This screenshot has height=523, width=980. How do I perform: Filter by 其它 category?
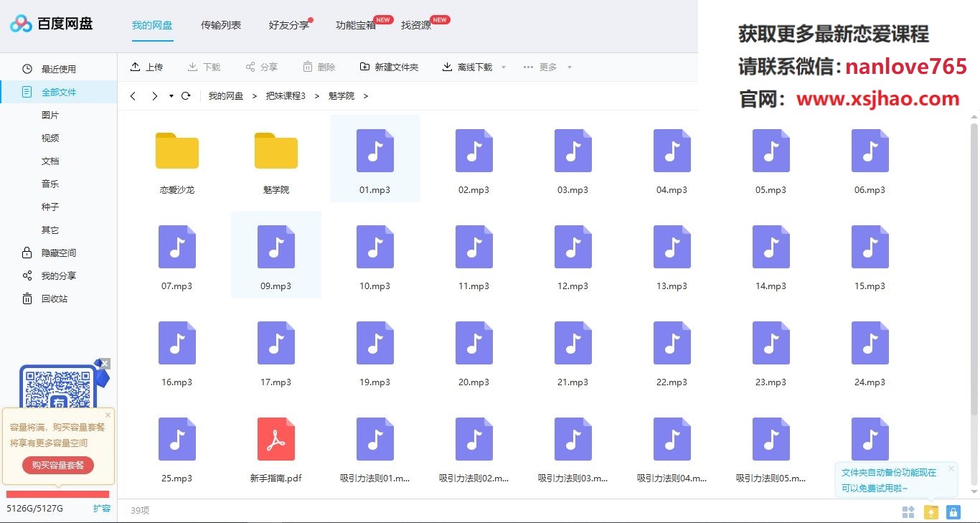pyautogui.click(x=50, y=230)
